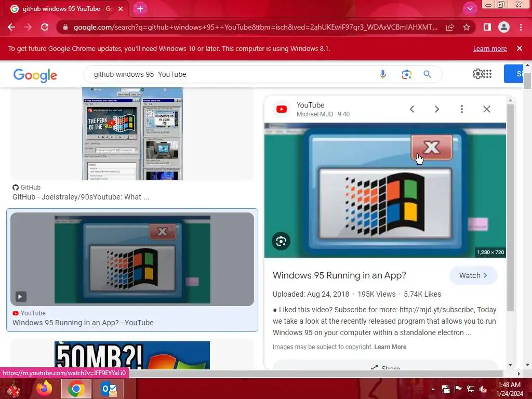Open the Learn more update link
532x399 pixels.
[x=490, y=48]
